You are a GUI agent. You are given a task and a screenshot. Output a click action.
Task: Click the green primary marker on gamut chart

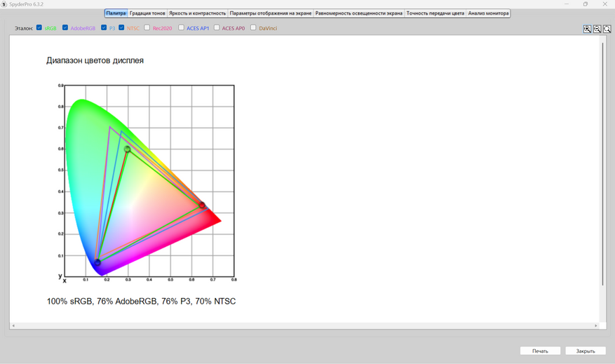point(127,149)
